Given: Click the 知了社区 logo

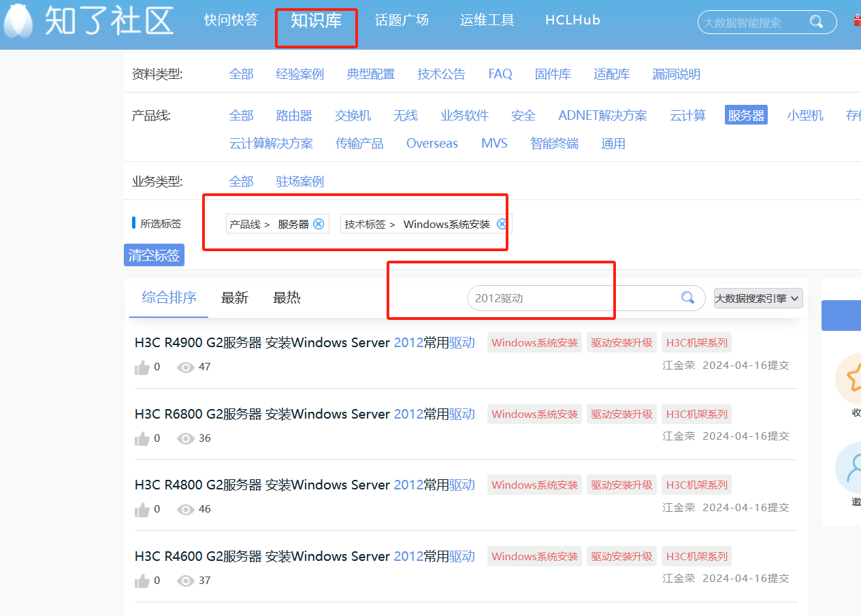Looking at the screenshot, I should pyautogui.click(x=88, y=20).
